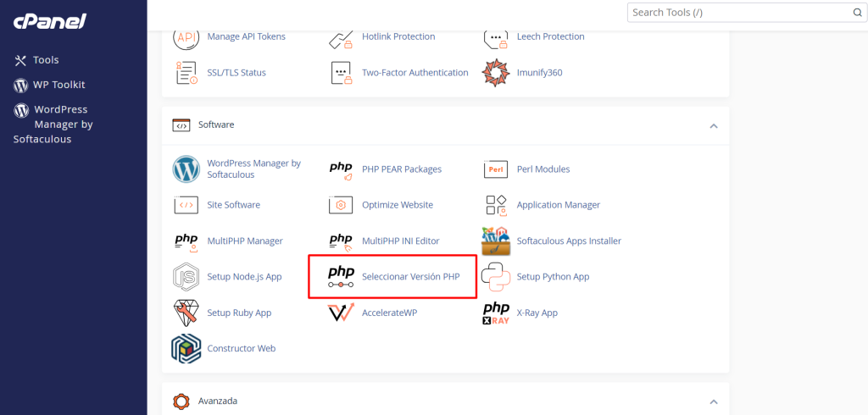Click the Seleccionar Versión PHP icon

pos(341,277)
